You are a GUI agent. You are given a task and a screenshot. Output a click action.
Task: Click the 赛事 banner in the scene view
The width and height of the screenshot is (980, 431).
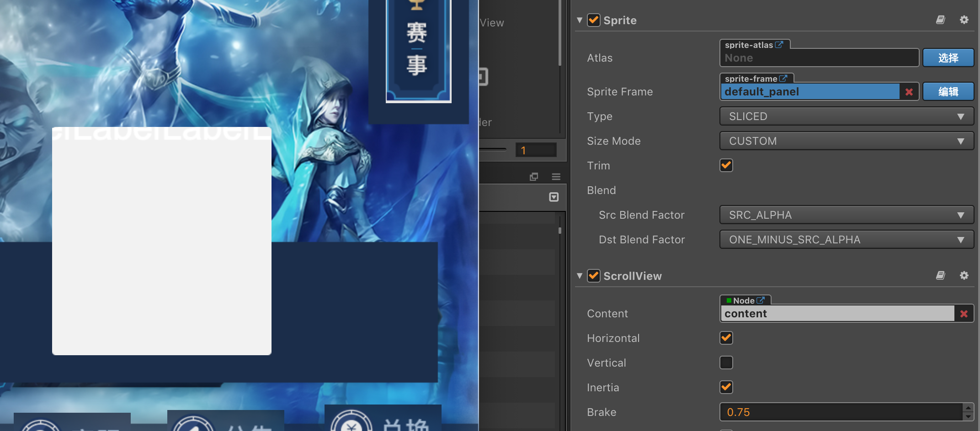418,50
